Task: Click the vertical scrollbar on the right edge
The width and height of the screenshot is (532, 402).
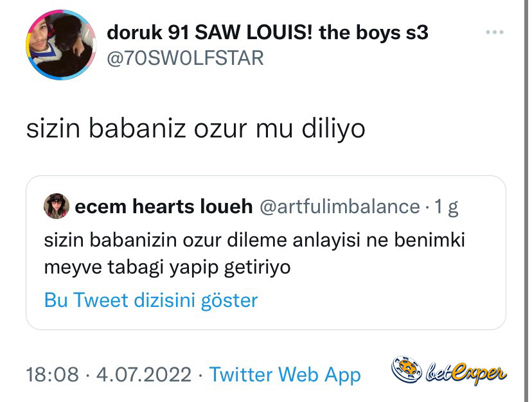Action: point(526,201)
